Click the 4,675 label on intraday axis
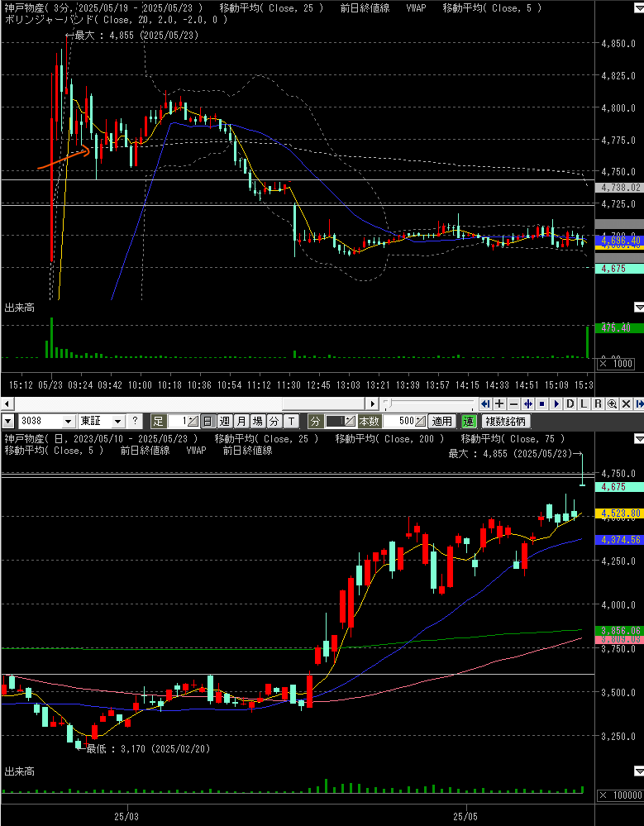This screenshot has width=644, height=826. coord(619,269)
